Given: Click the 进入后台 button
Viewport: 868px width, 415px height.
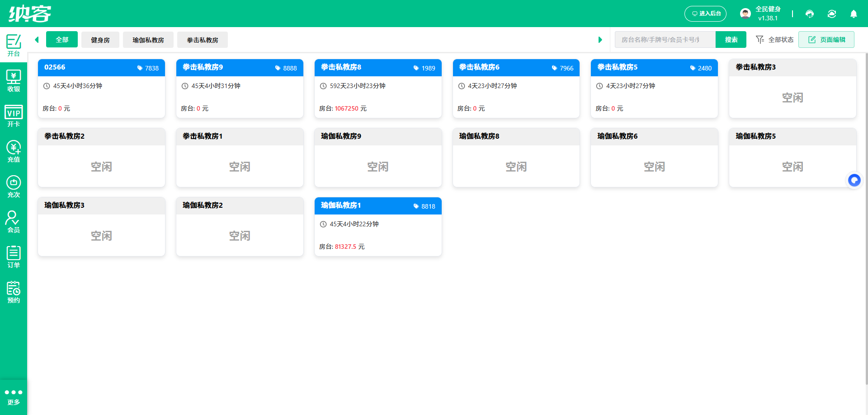Looking at the screenshot, I should [705, 14].
